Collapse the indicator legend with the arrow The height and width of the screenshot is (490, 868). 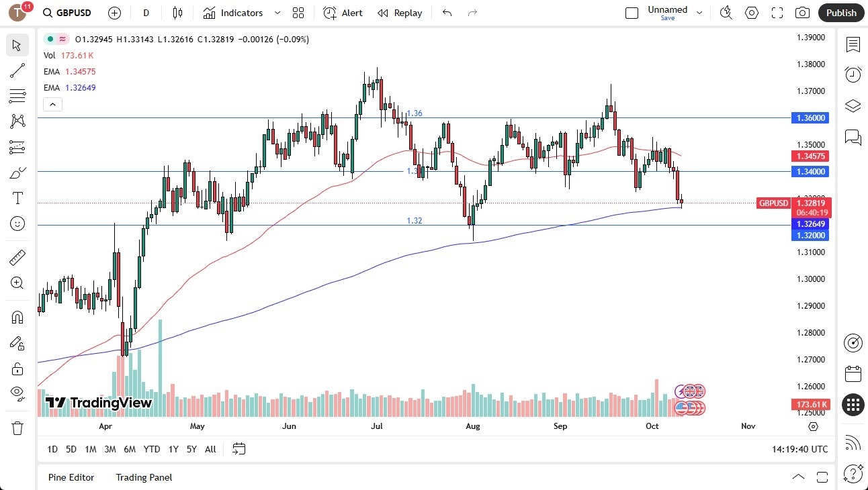[52, 104]
